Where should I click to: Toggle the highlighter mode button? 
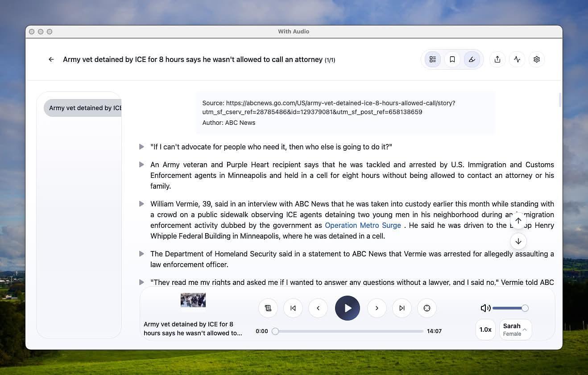(x=472, y=59)
